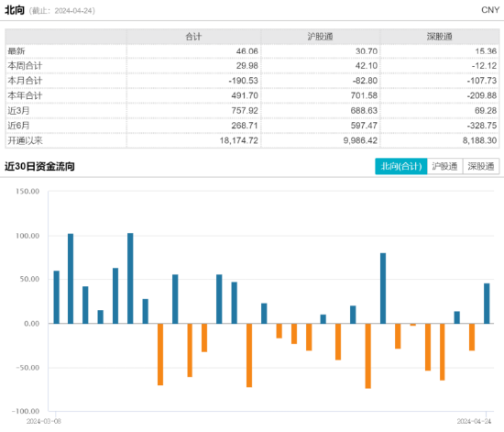Click the tallest blue bar above 100

click(130, 278)
